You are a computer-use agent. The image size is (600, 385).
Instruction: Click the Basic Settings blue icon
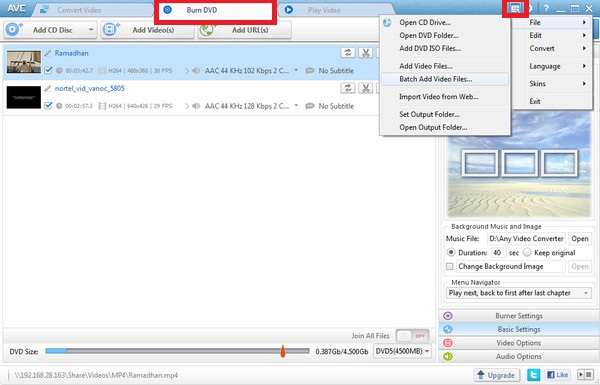click(448, 329)
